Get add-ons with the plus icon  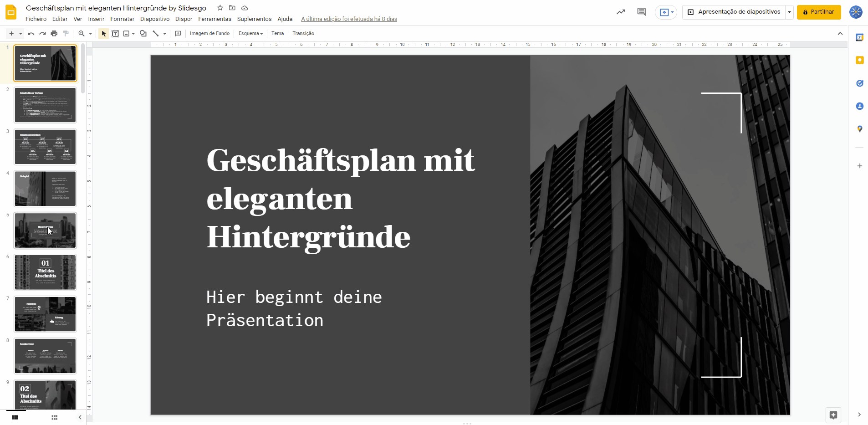tap(859, 166)
